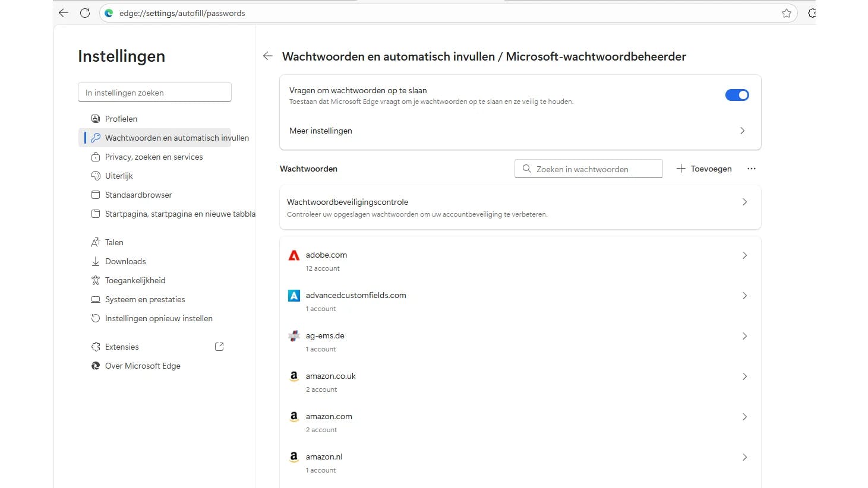Click the Downloads arrow icon
Image resolution: width=868 pixels, height=488 pixels.
coord(95,261)
